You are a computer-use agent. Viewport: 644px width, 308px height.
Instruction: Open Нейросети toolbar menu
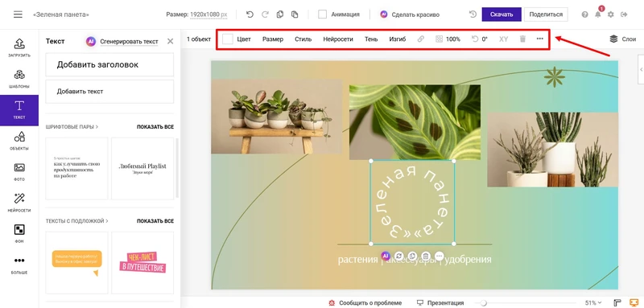click(x=338, y=39)
